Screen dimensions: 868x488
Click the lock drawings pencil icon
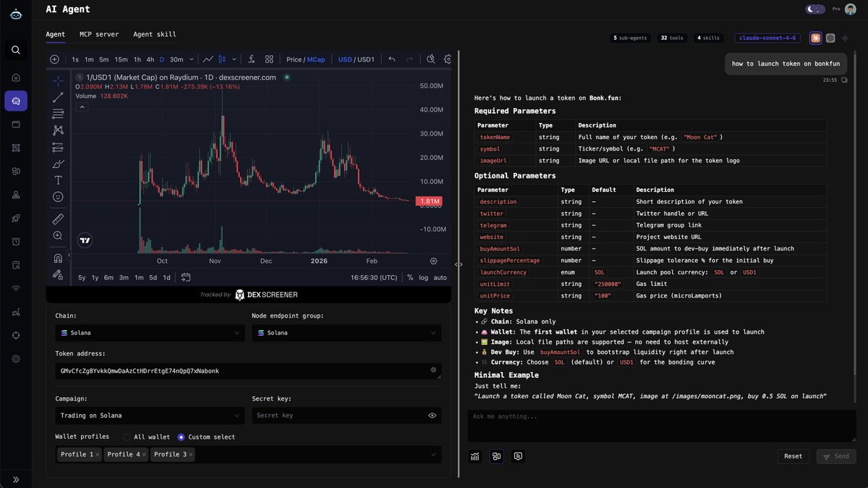[58, 274]
